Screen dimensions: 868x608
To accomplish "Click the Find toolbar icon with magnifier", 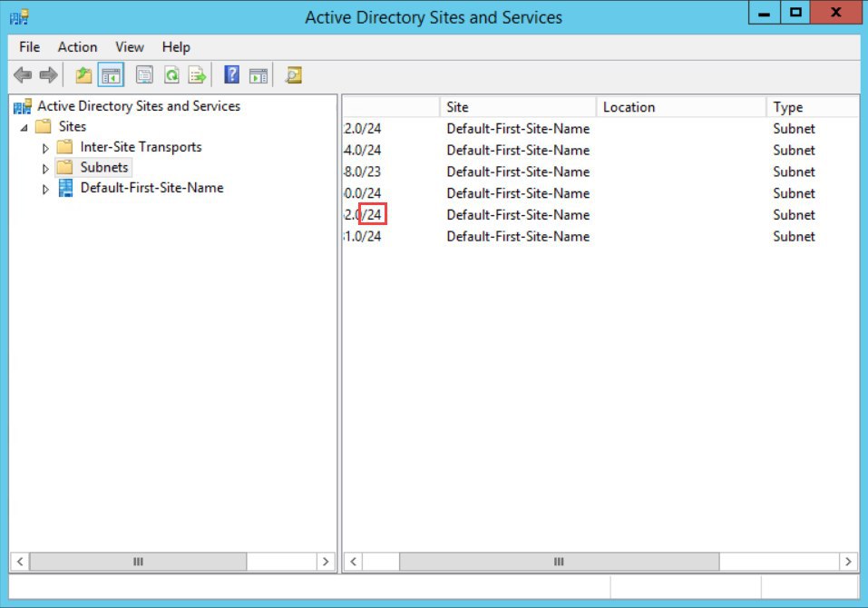I will [293, 74].
